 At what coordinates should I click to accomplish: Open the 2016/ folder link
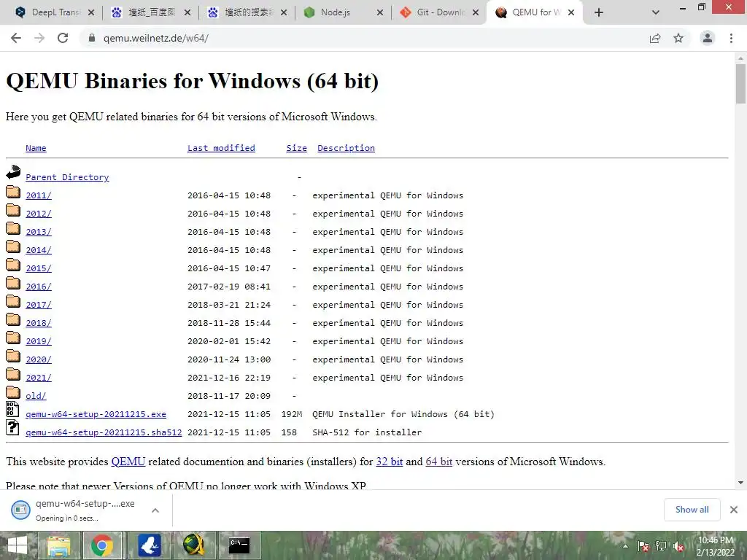(x=39, y=287)
